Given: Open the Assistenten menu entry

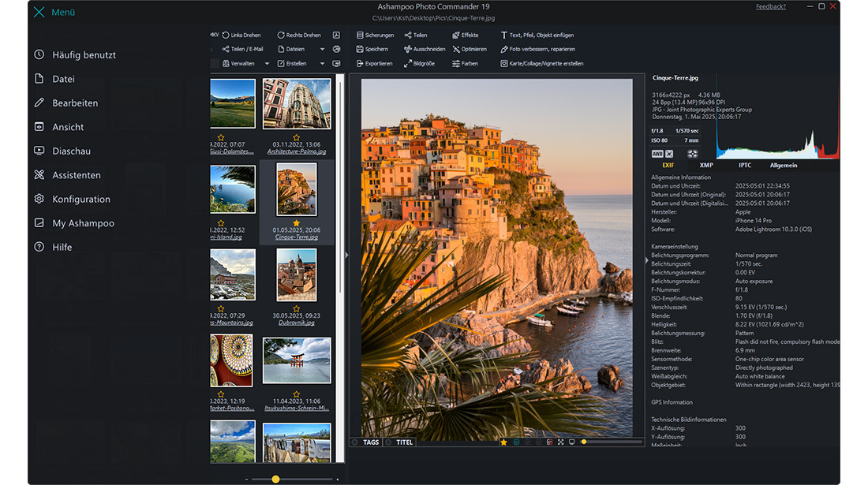Looking at the screenshot, I should [68, 175].
